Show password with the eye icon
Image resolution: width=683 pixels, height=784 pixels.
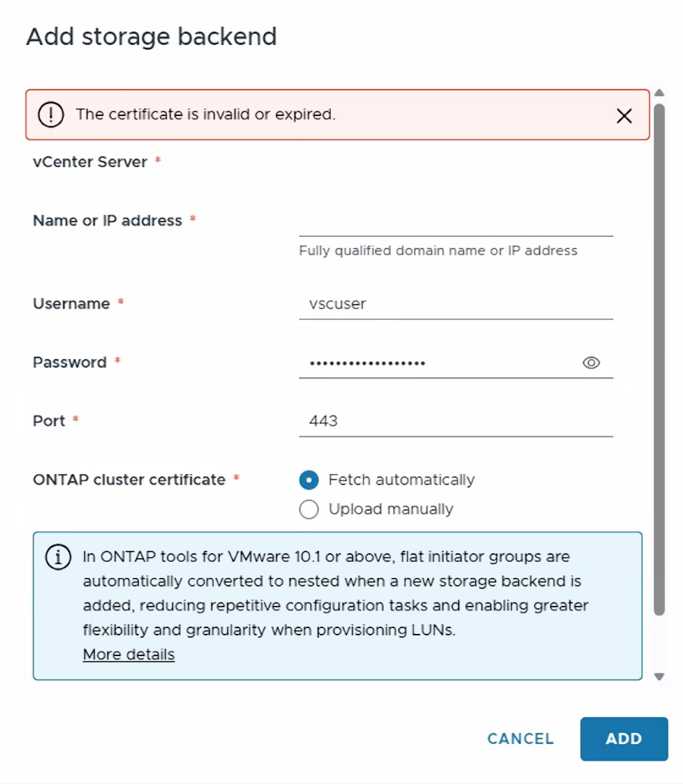click(x=591, y=363)
